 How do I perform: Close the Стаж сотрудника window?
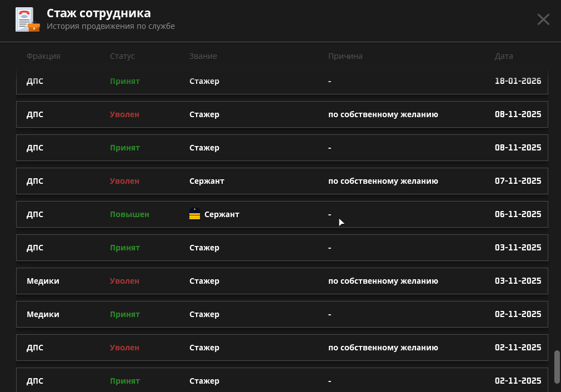pyautogui.click(x=543, y=19)
